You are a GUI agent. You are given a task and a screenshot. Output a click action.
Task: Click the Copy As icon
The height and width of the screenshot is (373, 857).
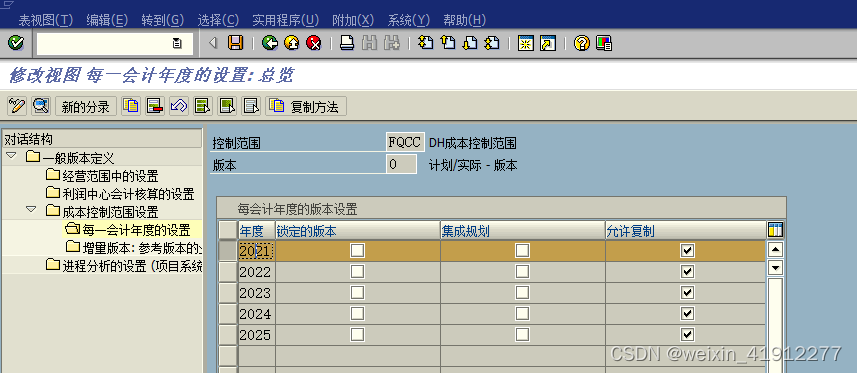coord(131,106)
